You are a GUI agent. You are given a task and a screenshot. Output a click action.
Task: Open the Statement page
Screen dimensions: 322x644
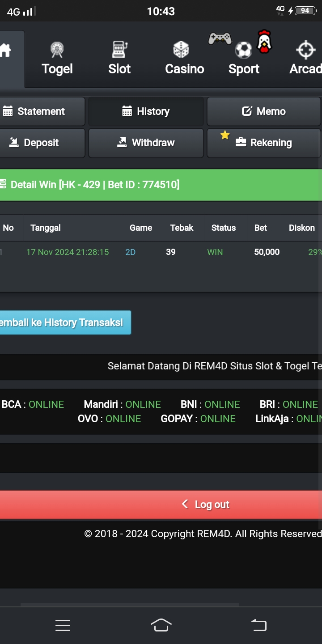coord(41,111)
